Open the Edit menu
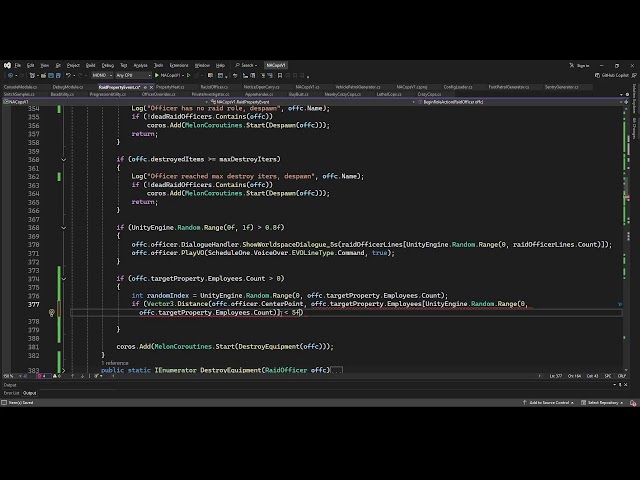640x480 pixels. point(31,65)
